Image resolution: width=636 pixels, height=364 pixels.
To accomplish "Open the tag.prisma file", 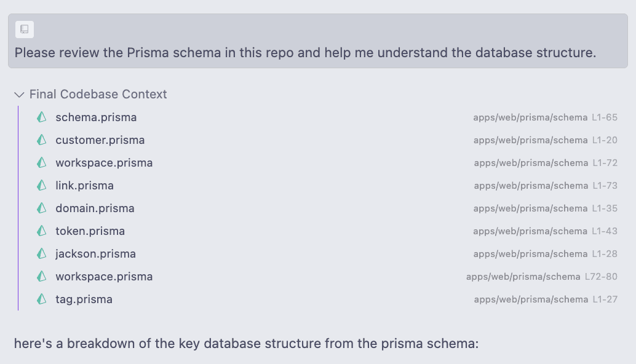I will tap(84, 299).
